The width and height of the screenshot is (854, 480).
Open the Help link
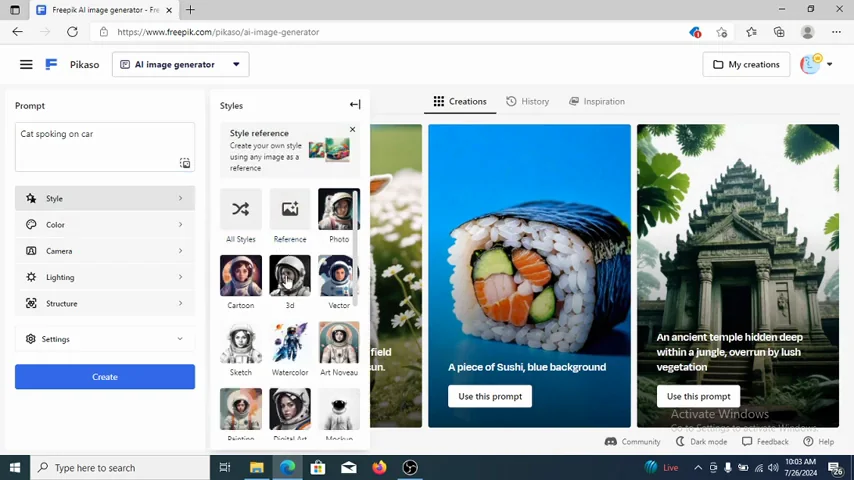[x=819, y=441]
